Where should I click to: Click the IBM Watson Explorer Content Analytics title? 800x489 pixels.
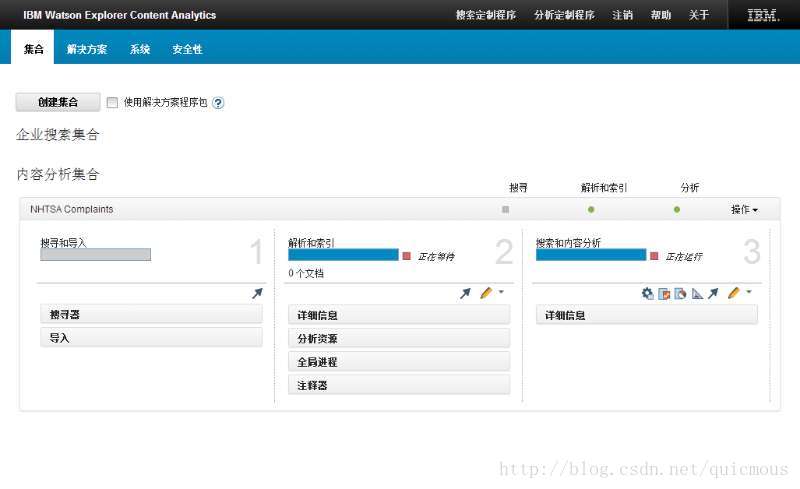[119, 15]
